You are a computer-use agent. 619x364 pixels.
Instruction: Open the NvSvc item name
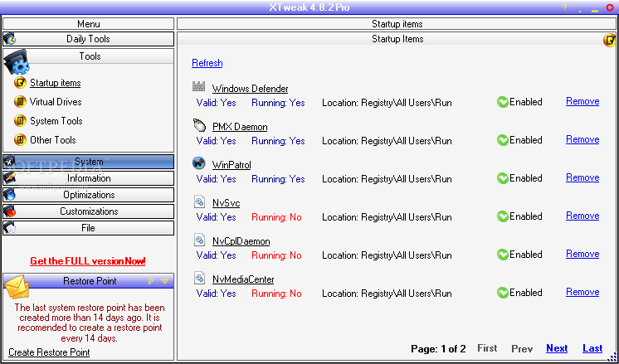click(x=226, y=203)
